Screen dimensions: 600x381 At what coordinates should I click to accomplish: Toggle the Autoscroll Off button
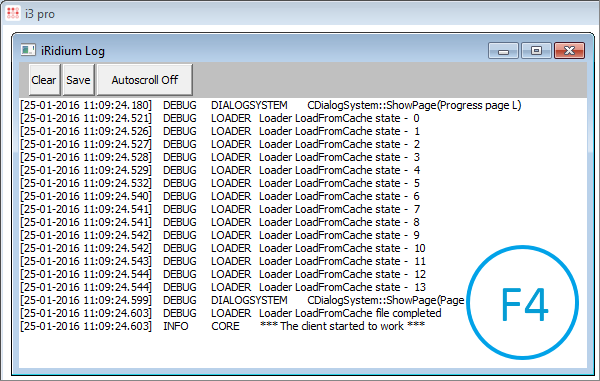point(145,80)
